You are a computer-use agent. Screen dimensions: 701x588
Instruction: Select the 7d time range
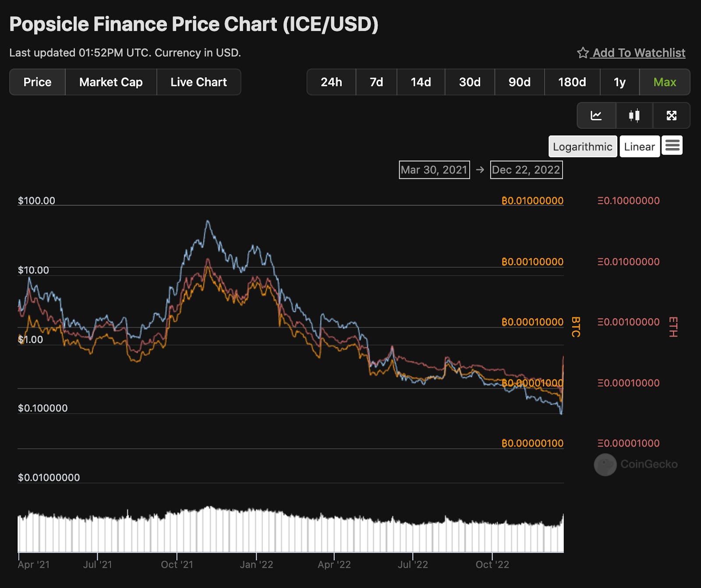click(x=376, y=82)
